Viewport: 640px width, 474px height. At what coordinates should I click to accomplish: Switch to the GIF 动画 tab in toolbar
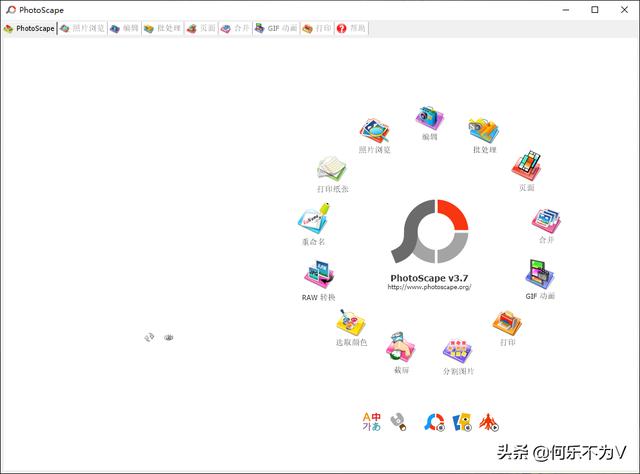click(276, 28)
